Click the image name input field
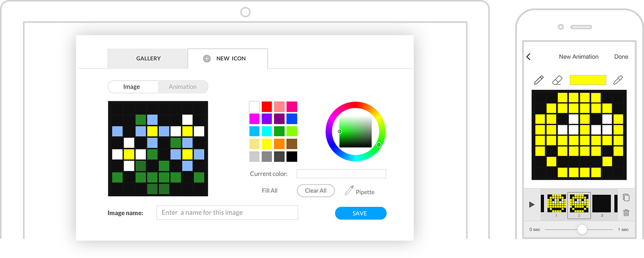The width and height of the screenshot is (644, 258). 227,212
